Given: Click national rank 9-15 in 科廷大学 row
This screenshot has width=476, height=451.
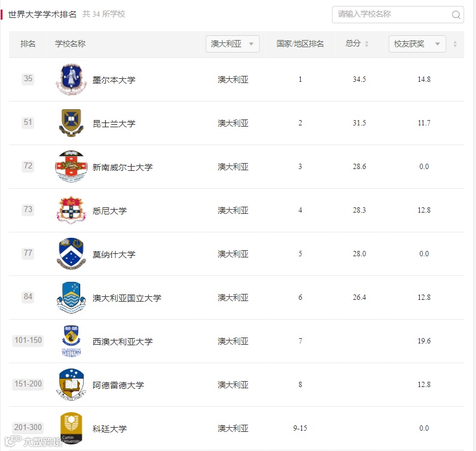Looking at the screenshot, I should point(300,428).
